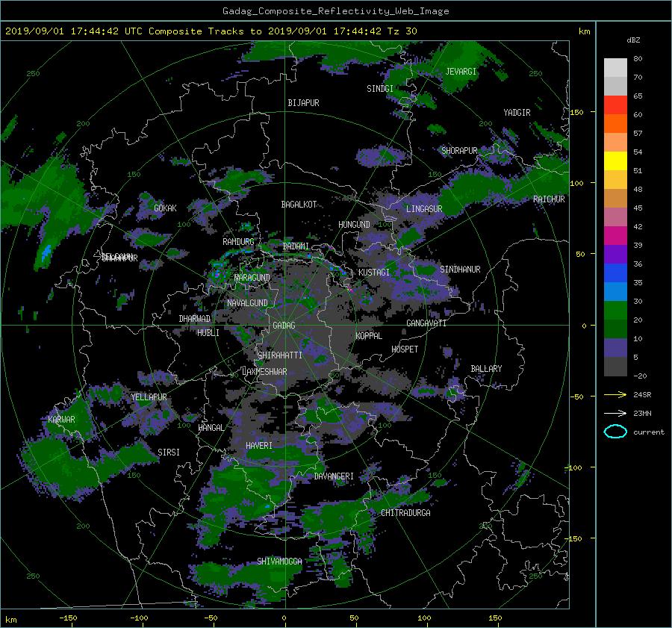The image size is (672, 628).
Task: Click the -20 dBZ scale value
Action: [x=640, y=376]
